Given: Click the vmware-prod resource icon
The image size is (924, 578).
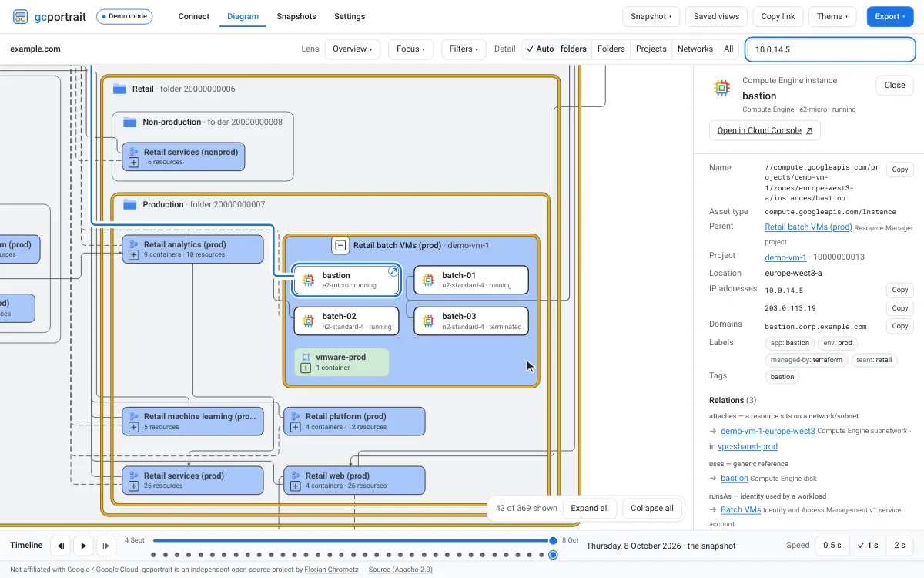Looking at the screenshot, I should point(306,358).
